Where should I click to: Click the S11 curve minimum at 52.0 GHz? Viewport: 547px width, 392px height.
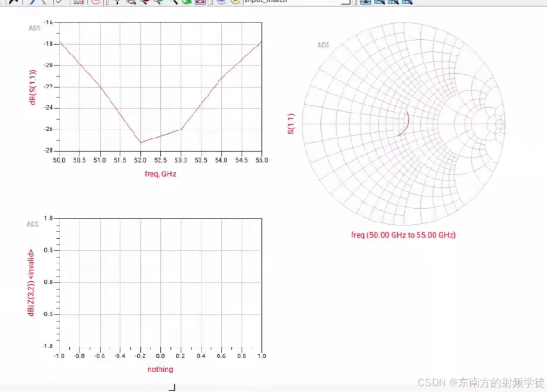(140, 142)
